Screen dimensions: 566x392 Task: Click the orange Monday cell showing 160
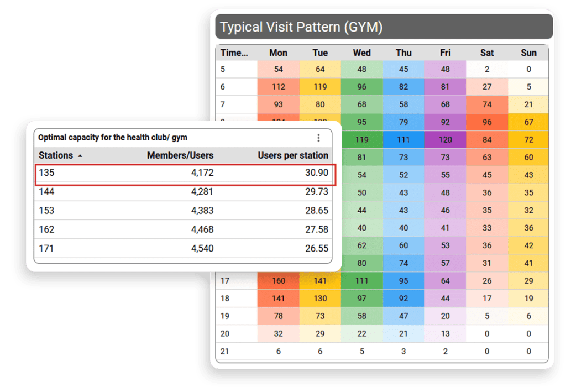pos(278,281)
